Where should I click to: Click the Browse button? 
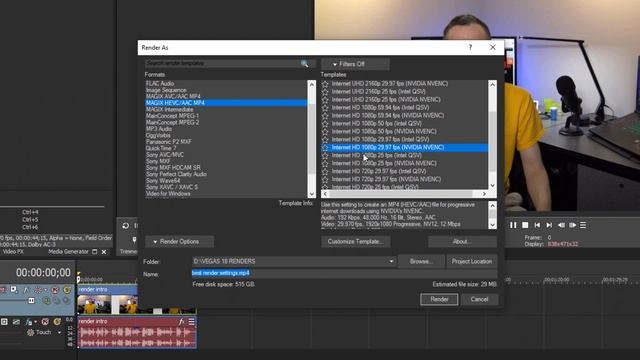click(421, 261)
